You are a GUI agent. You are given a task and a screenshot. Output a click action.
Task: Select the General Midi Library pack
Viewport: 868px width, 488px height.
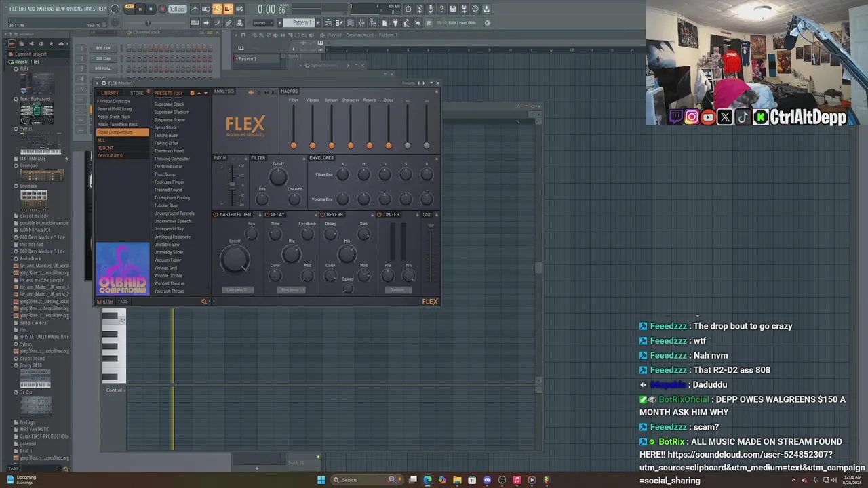click(x=115, y=109)
